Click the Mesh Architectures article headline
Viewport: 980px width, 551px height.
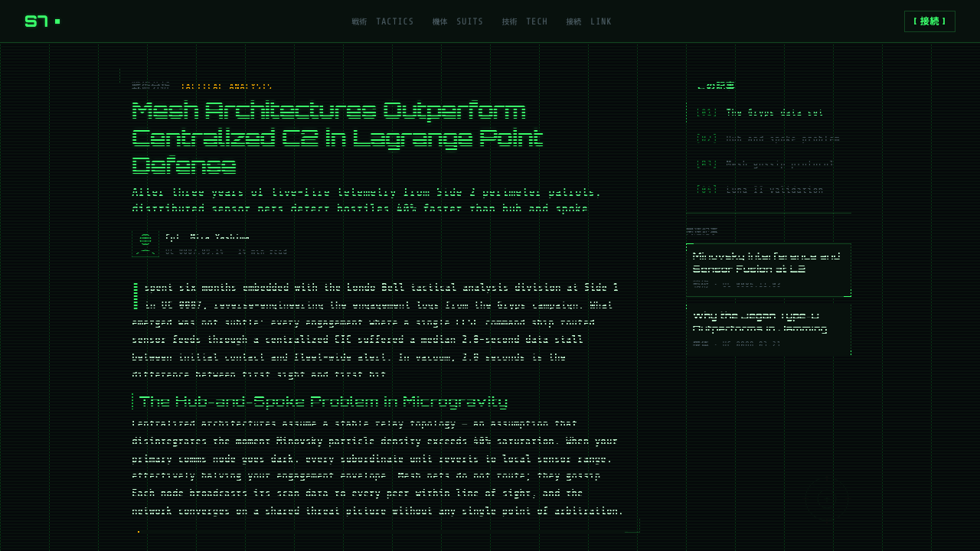pos(338,138)
